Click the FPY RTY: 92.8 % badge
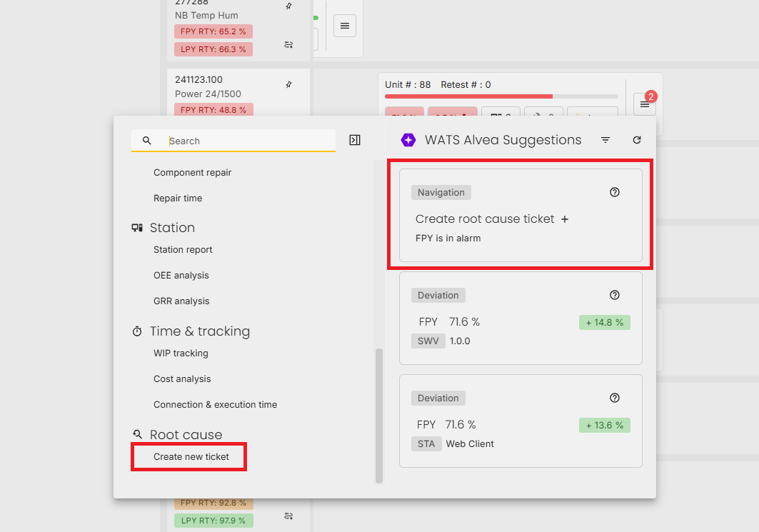This screenshot has height=532, width=759. click(213, 503)
